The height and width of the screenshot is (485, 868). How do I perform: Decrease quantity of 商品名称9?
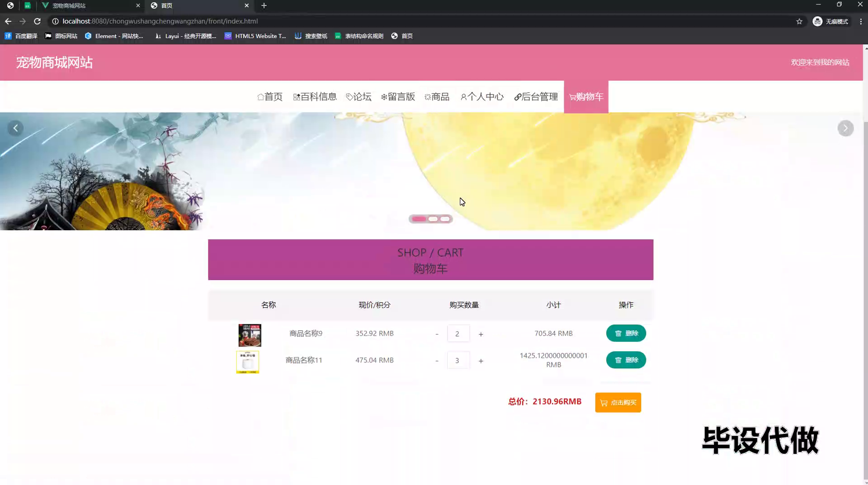click(437, 334)
